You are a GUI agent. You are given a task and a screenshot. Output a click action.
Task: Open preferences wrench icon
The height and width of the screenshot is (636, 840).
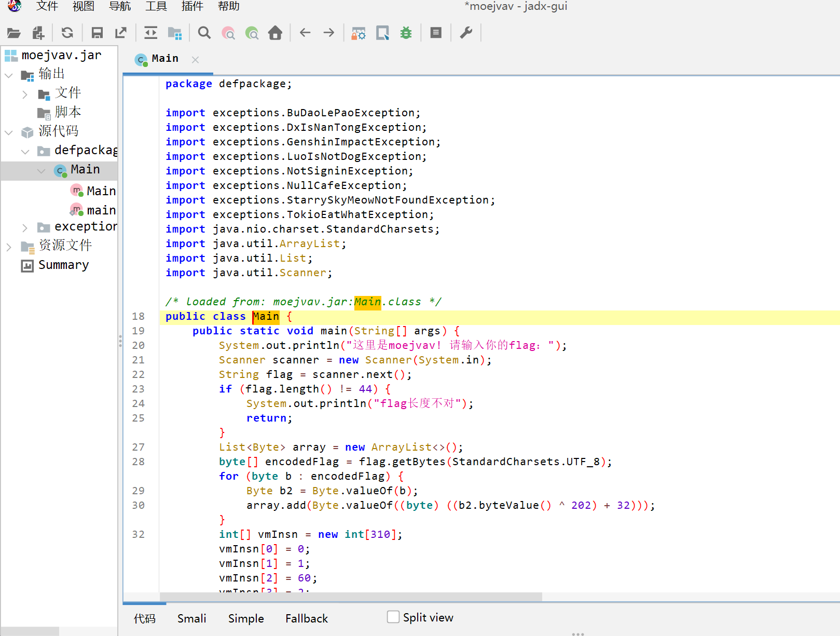point(466,33)
